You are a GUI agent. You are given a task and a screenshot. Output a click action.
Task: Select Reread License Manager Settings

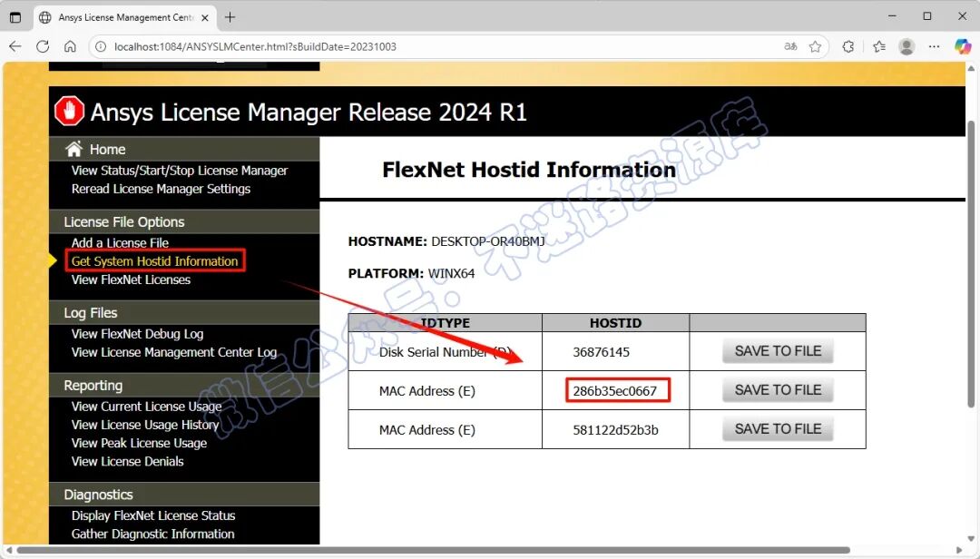click(161, 189)
